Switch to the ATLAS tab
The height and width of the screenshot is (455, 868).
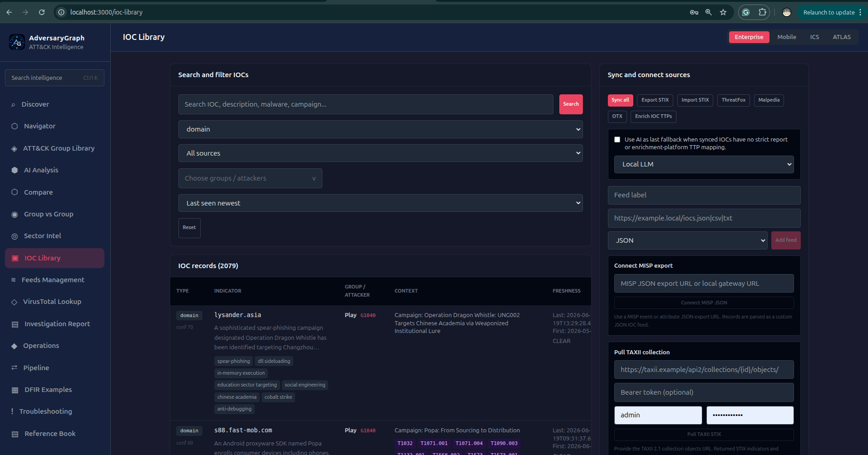842,37
